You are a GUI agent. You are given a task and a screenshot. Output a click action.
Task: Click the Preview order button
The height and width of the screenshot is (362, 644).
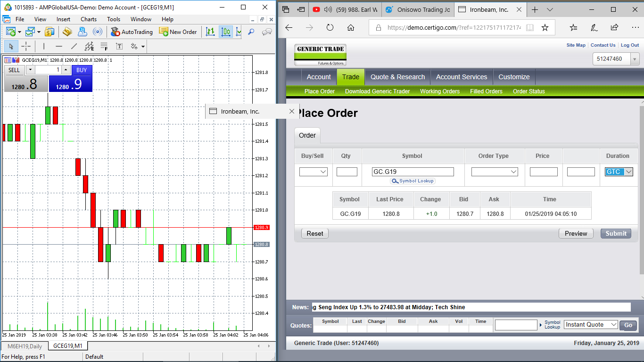point(576,233)
